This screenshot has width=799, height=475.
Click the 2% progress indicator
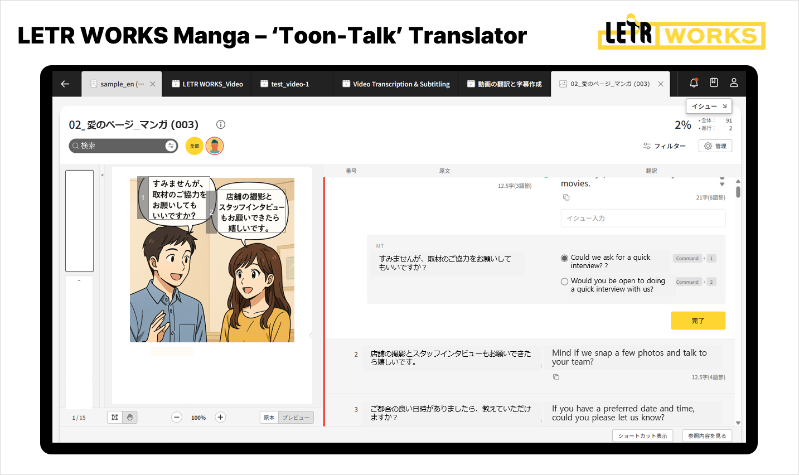tap(683, 125)
